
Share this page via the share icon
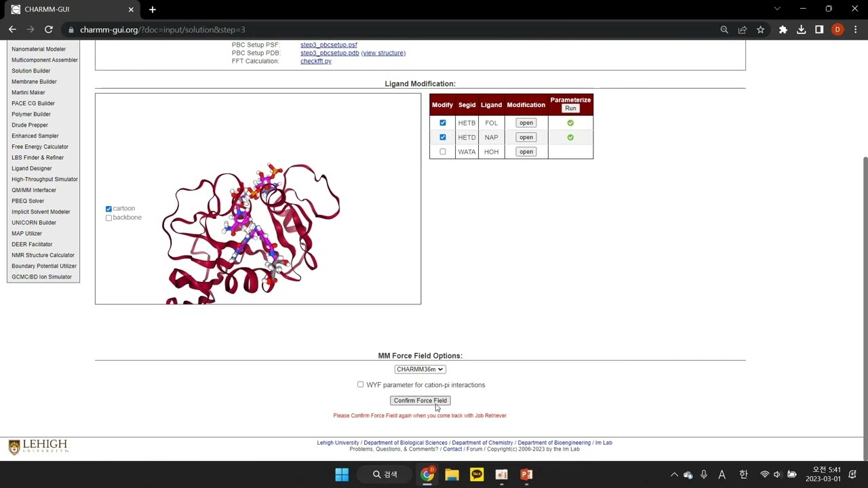[743, 30]
